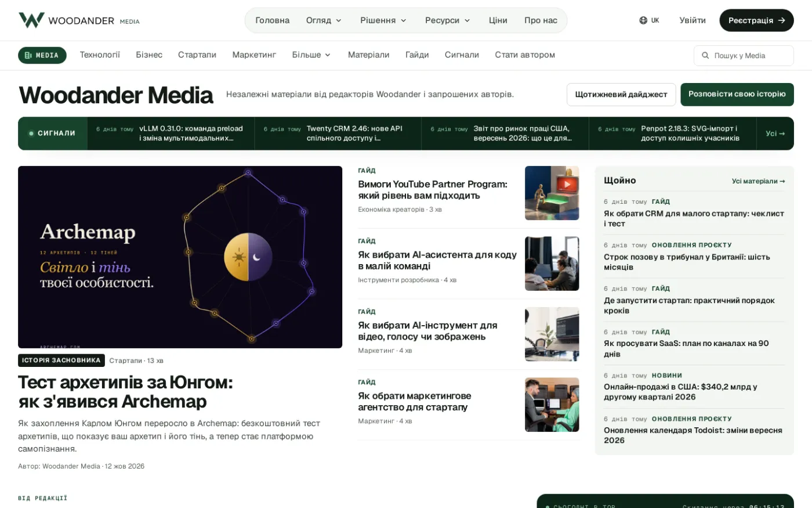Click the Реєстрація button

pos(756,20)
